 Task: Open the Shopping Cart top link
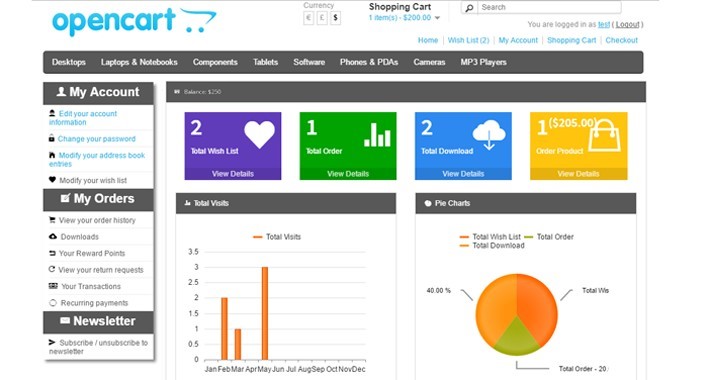(x=571, y=40)
